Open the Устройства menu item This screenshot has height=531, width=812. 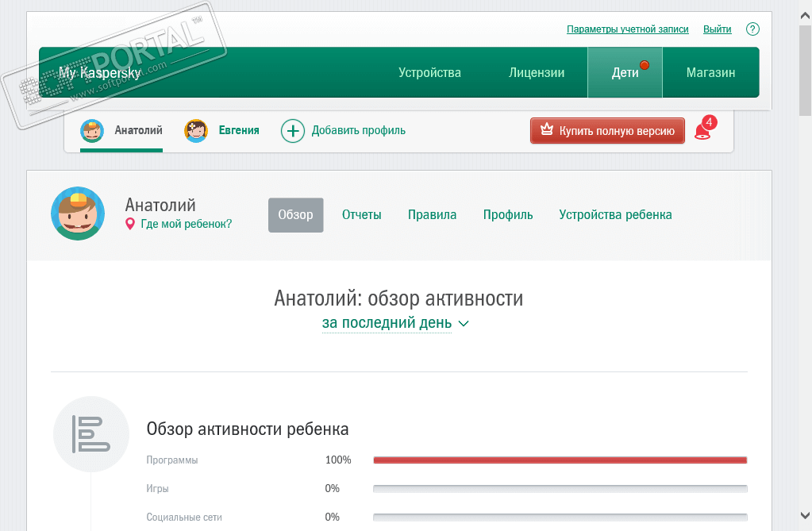pos(430,72)
